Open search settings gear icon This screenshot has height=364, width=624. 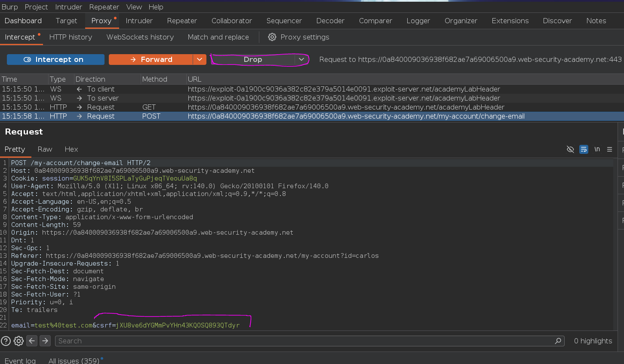(18, 341)
